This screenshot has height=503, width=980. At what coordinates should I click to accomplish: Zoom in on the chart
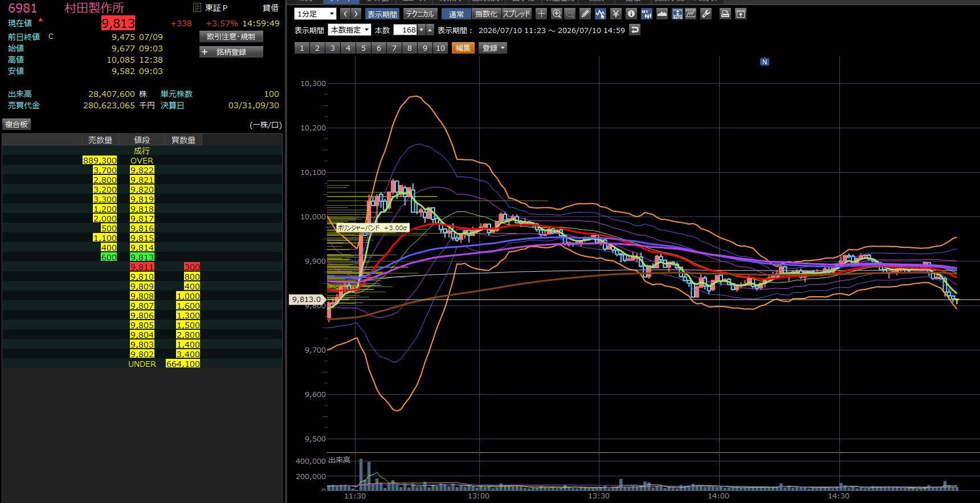pyautogui.click(x=557, y=14)
